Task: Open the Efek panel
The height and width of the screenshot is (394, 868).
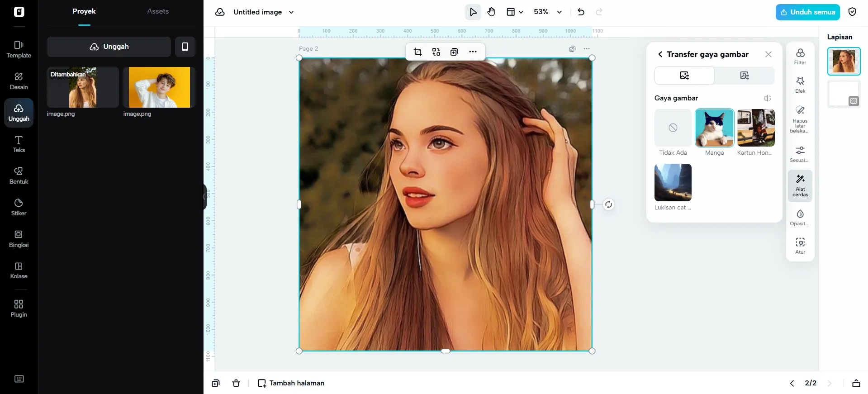Action: click(x=800, y=85)
